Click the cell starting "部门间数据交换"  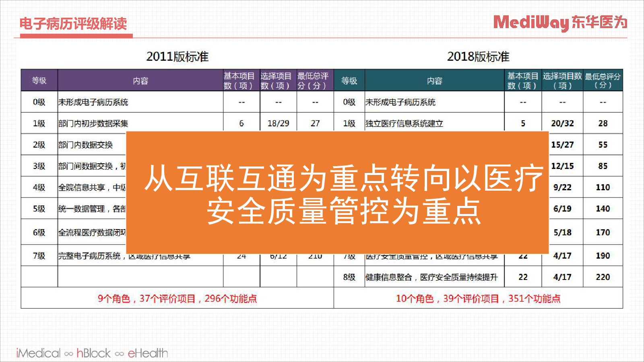(92, 166)
